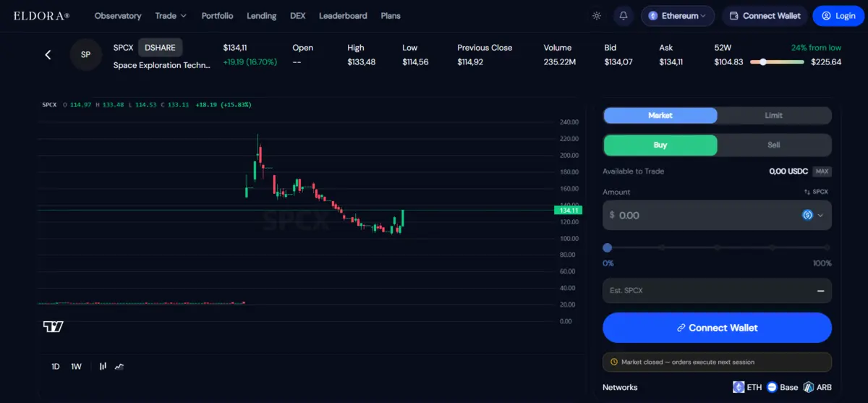
Task: Click the '+19.19 (16.70%)' change value
Action: point(250,62)
